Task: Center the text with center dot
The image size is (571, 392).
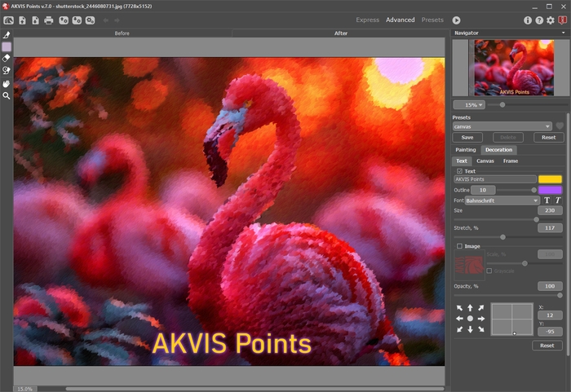Action: pos(470,319)
